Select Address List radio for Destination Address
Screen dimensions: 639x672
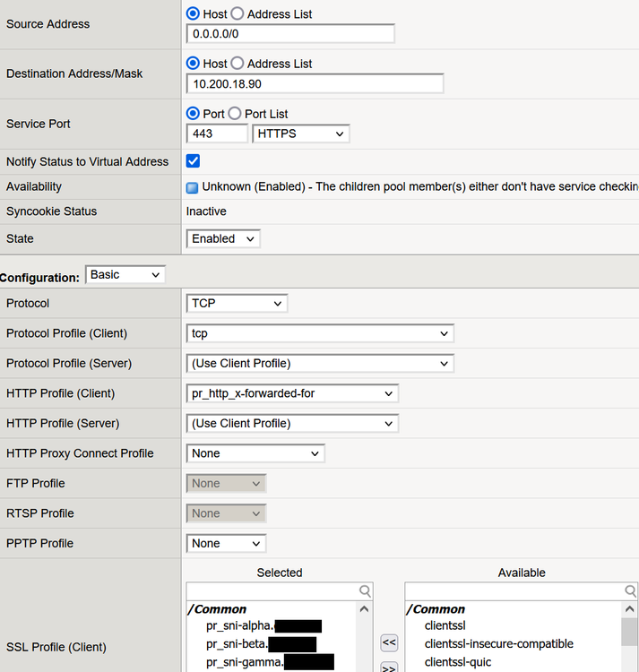point(237,64)
